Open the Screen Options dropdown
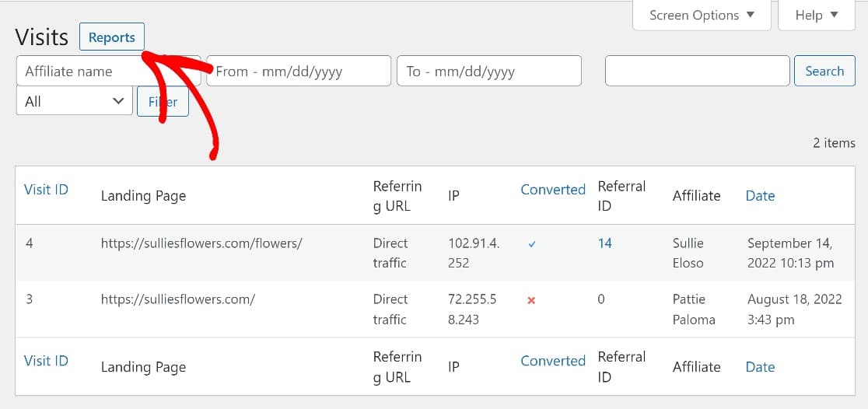This screenshot has width=868, height=409. 702,15
